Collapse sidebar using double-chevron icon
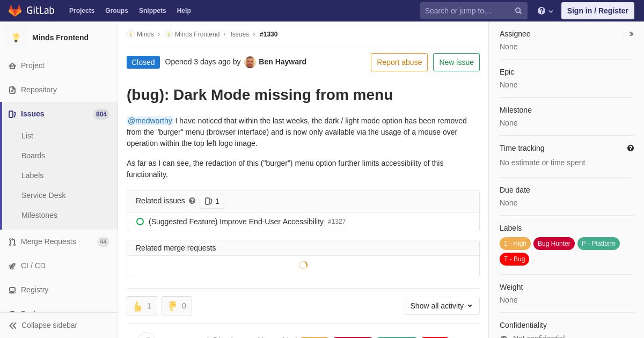Viewport: 644px width, 338px height. click(12, 325)
